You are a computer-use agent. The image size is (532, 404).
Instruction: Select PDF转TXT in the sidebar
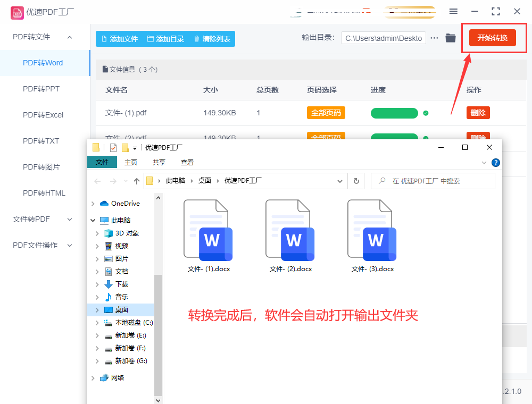tap(41, 141)
